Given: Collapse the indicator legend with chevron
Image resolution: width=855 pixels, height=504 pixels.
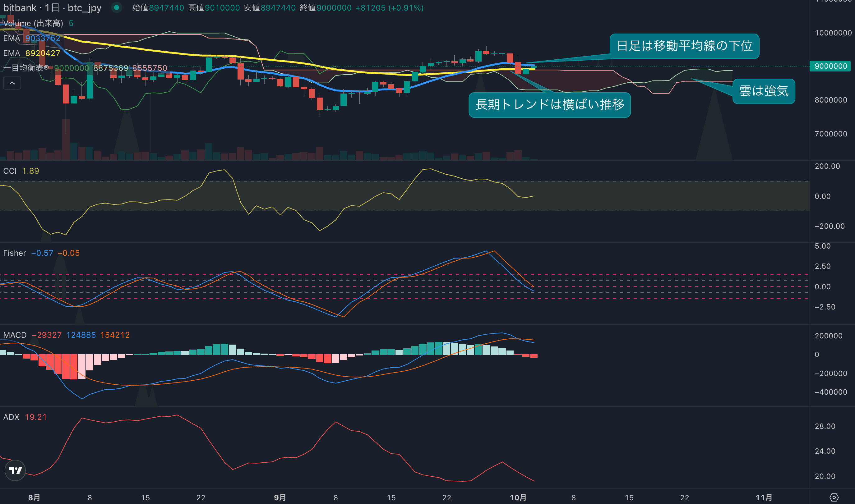Looking at the screenshot, I should coord(12,83).
